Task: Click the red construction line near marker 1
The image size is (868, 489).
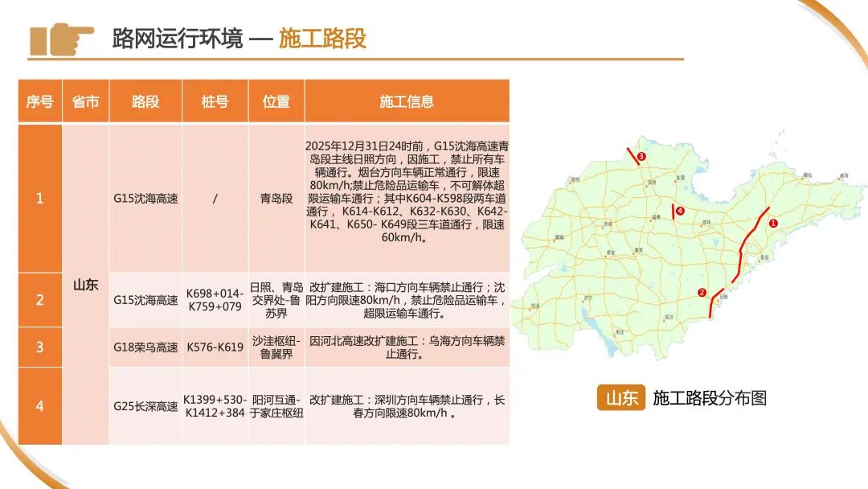Action: (743, 250)
